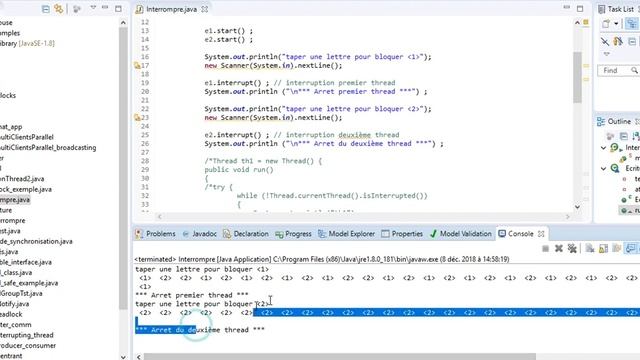Select GroupTst.java in Package Explorer
Screen dimensions: 640x360
[21, 293]
